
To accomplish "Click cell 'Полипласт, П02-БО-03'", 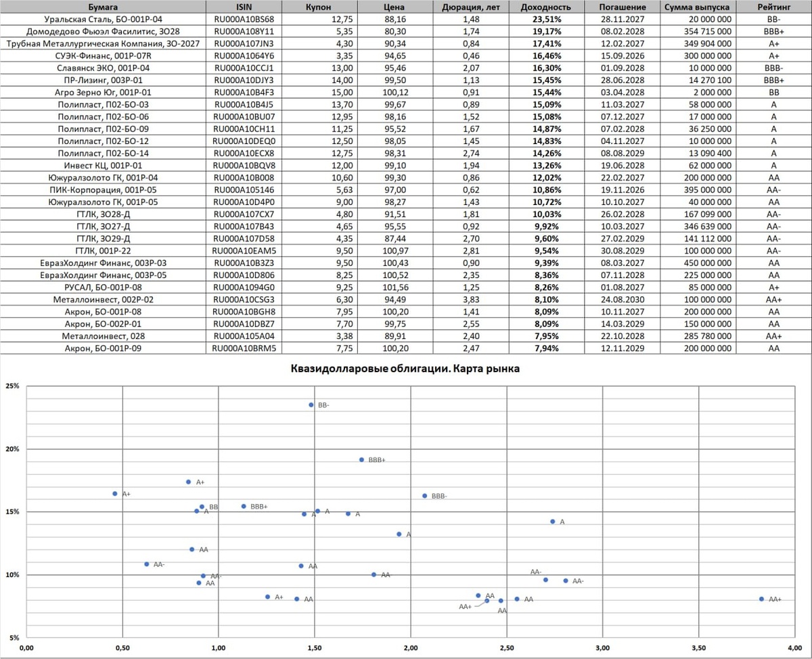I will 103,104.
